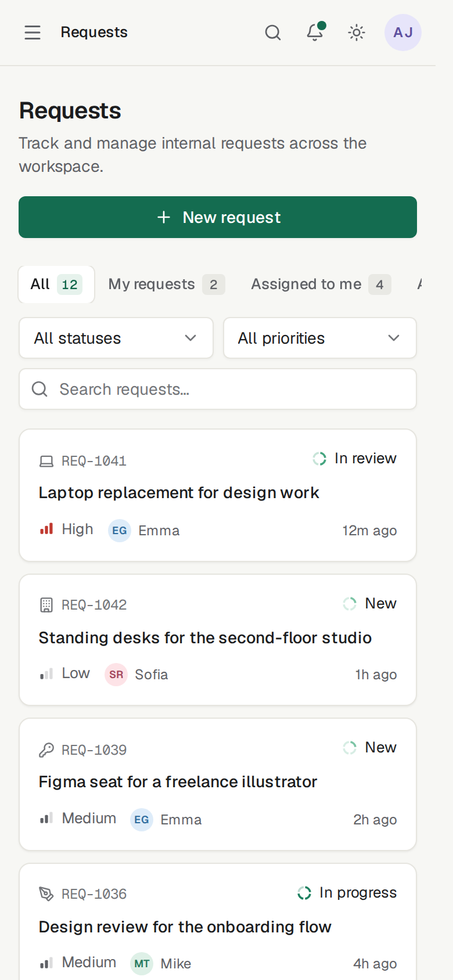The height and width of the screenshot is (980, 453).
Task: Focus the Search requests field
Action: tap(218, 389)
